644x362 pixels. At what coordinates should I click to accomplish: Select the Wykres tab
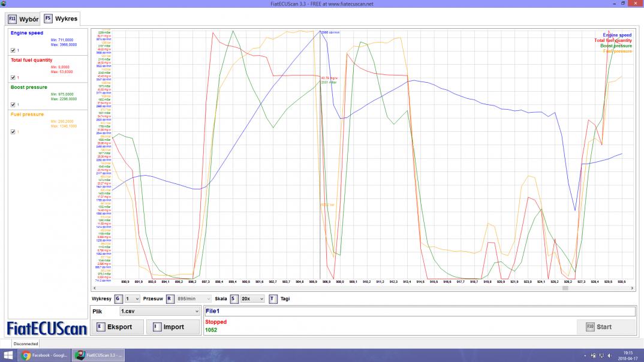tap(61, 19)
